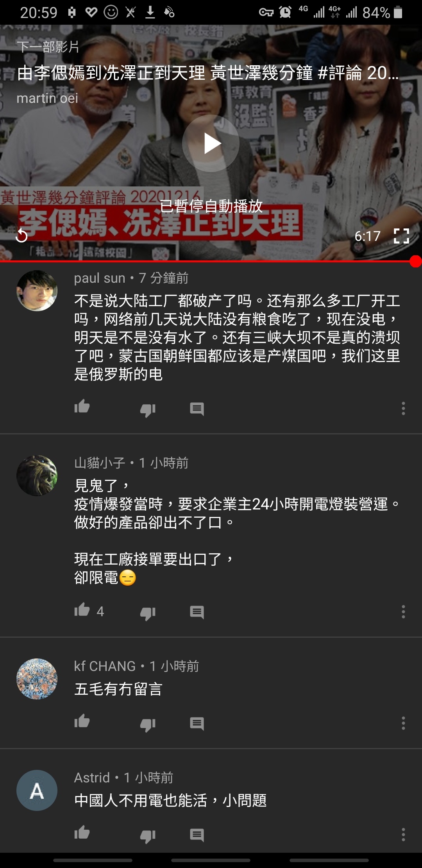Reply to 山貓小子's comment

point(197,612)
